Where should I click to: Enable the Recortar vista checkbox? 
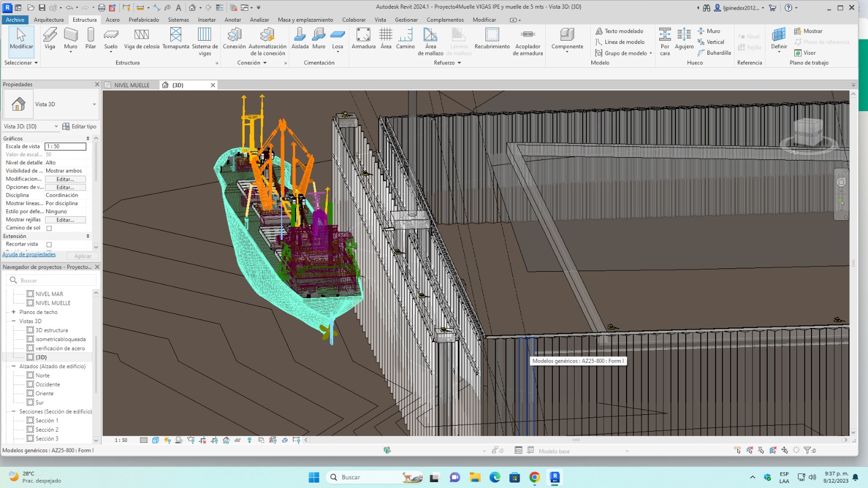[x=49, y=244]
